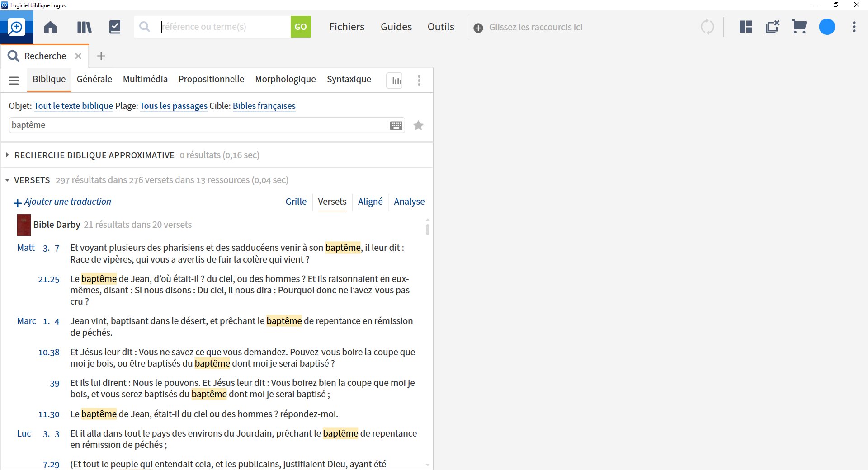Switch results to Grille view
868x470 pixels.
click(296, 202)
